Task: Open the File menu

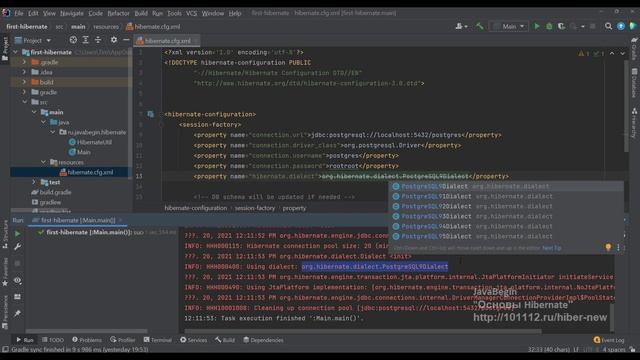Action: coord(19,13)
